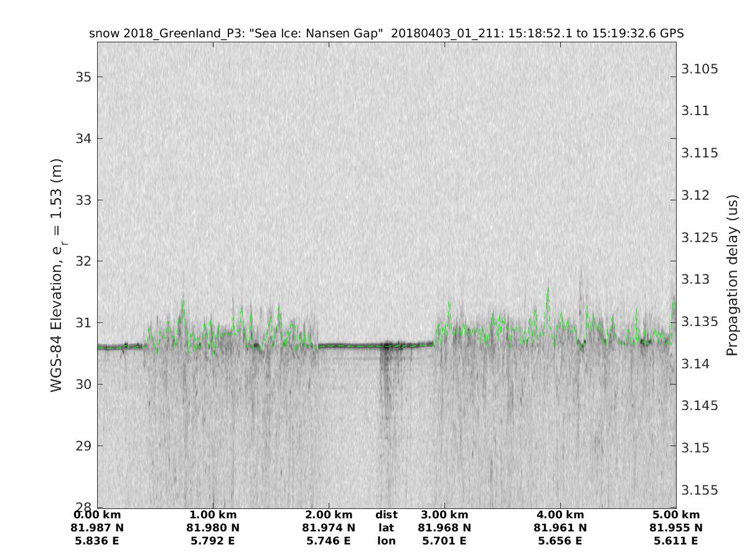Image resolution: width=747 pixels, height=560 pixels.
Task: Click the "5.00 km" distance label
Action: pos(676,515)
